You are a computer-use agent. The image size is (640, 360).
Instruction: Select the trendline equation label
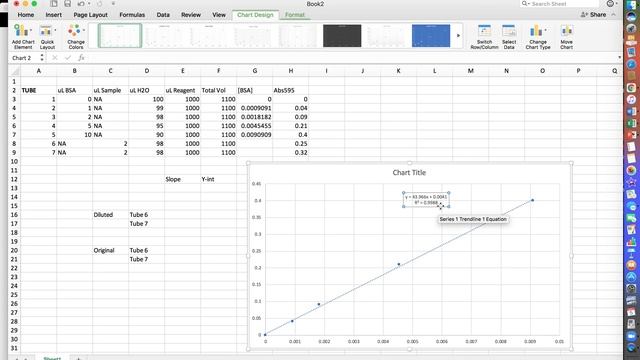tap(426, 200)
